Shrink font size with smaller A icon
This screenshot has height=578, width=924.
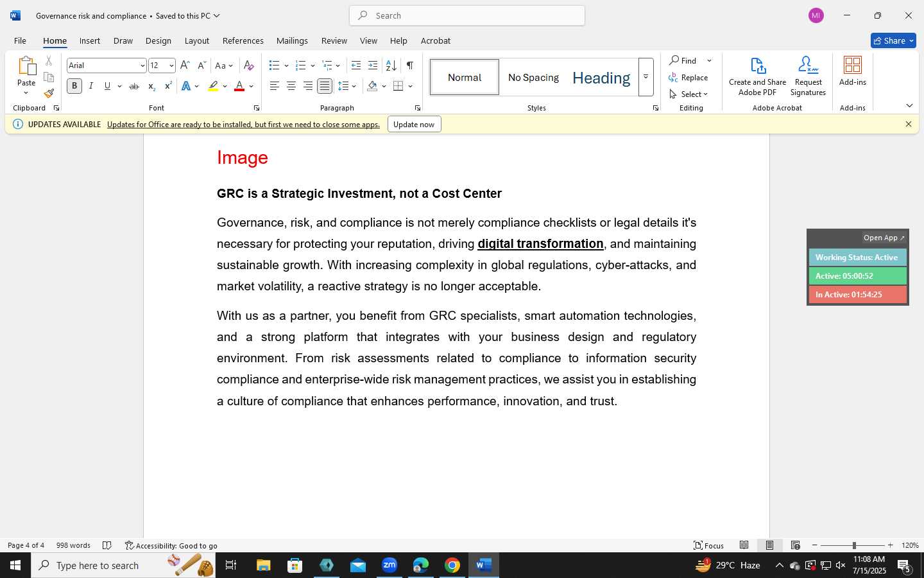coord(201,66)
